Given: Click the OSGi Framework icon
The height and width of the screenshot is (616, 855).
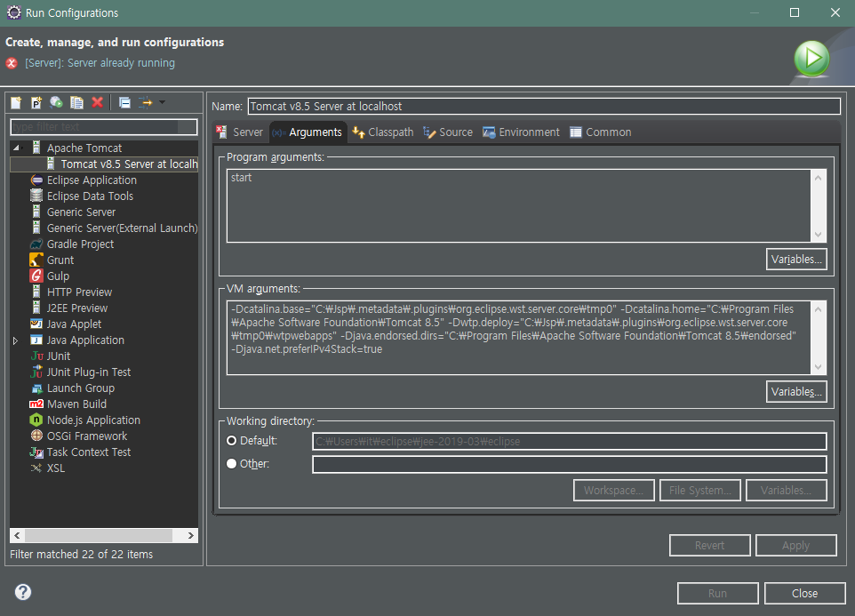Looking at the screenshot, I should coord(36,436).
